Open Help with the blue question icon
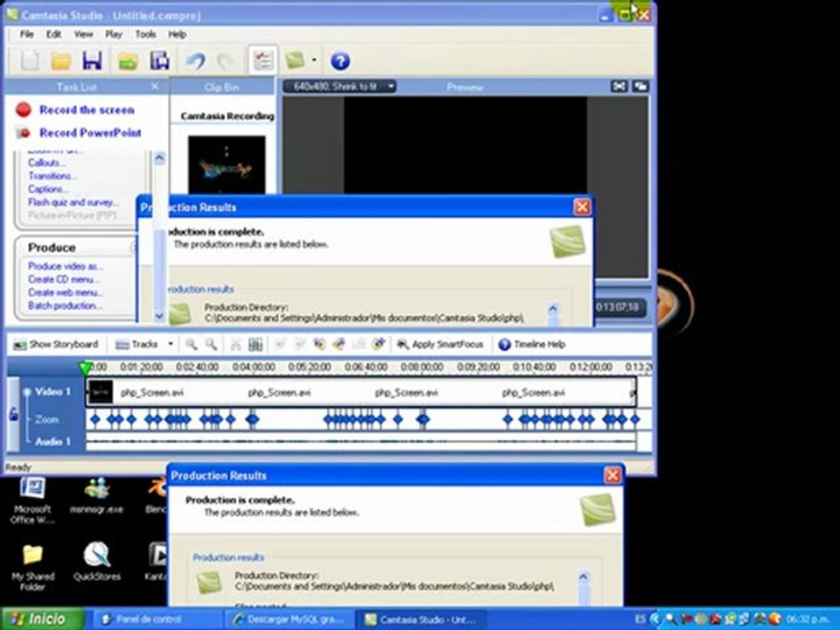This screenshot has height=630, width=840. (x=339, y=60)
